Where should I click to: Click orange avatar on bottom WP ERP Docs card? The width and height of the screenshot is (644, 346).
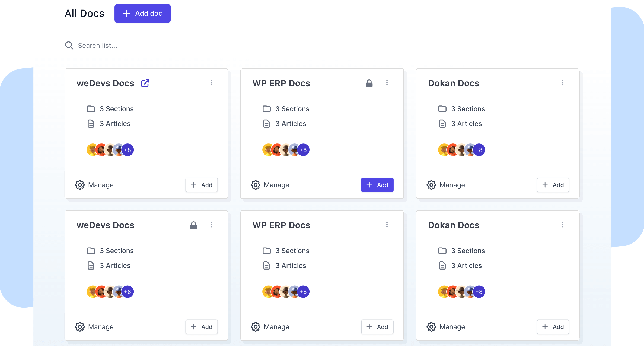tap(277, 292)
